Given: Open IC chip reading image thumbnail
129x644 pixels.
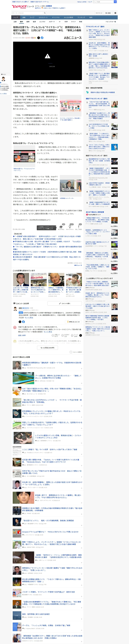Looking at the screenshot, I should (x=71, y=106).
